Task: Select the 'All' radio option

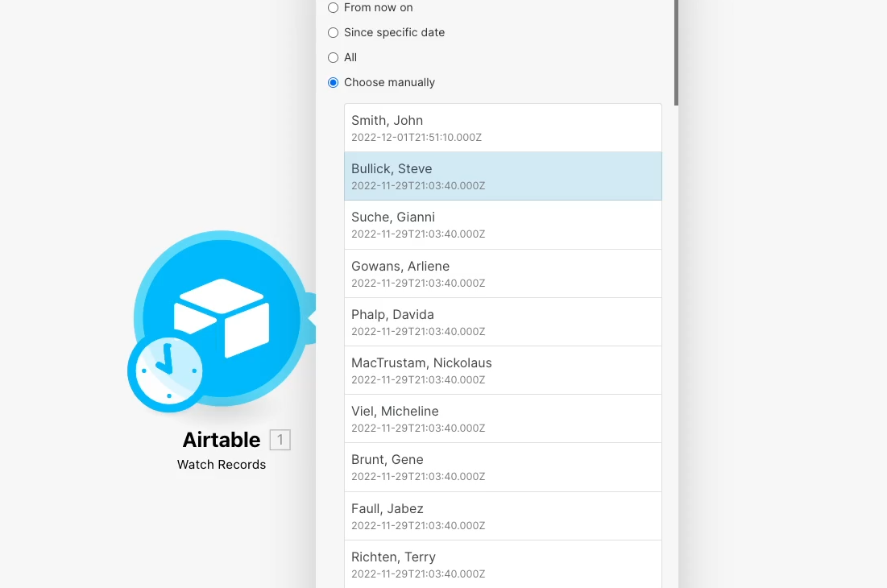Action: pos(334,58)
